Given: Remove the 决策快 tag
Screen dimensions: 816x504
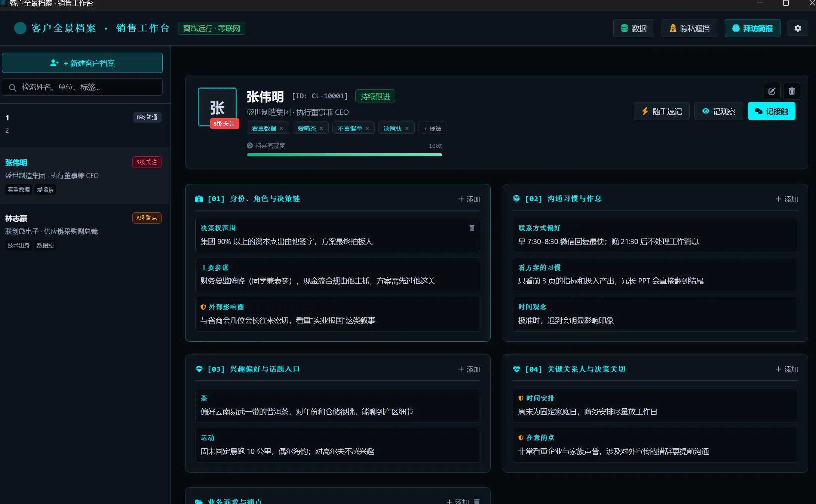Looking at the screenshot, I should [x=407, y=128].
